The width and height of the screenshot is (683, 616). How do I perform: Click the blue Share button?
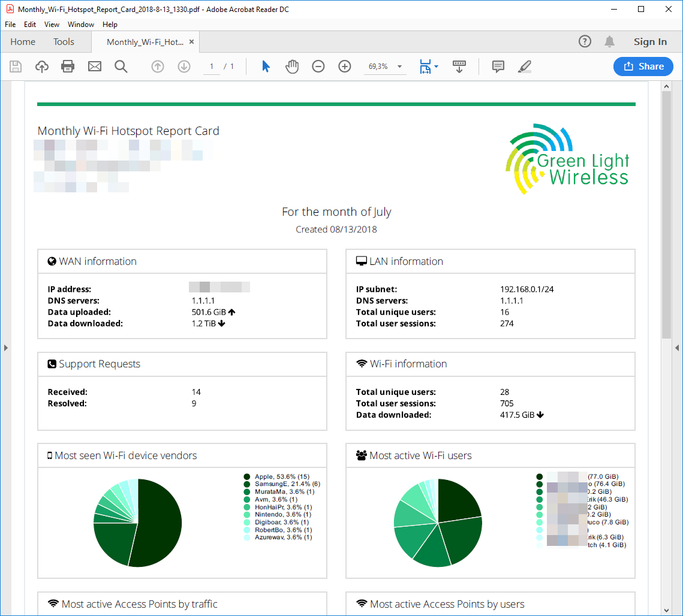pos(643,67)
